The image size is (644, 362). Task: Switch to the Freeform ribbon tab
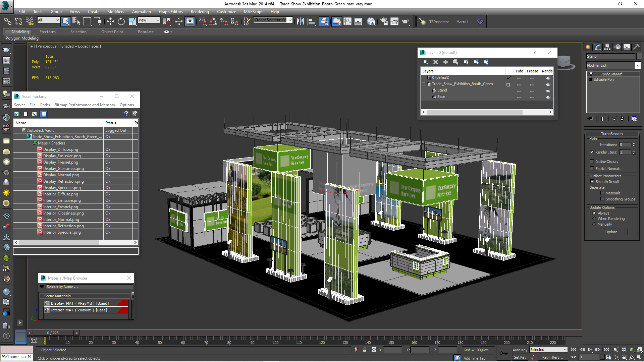click(x=48, y=32)
